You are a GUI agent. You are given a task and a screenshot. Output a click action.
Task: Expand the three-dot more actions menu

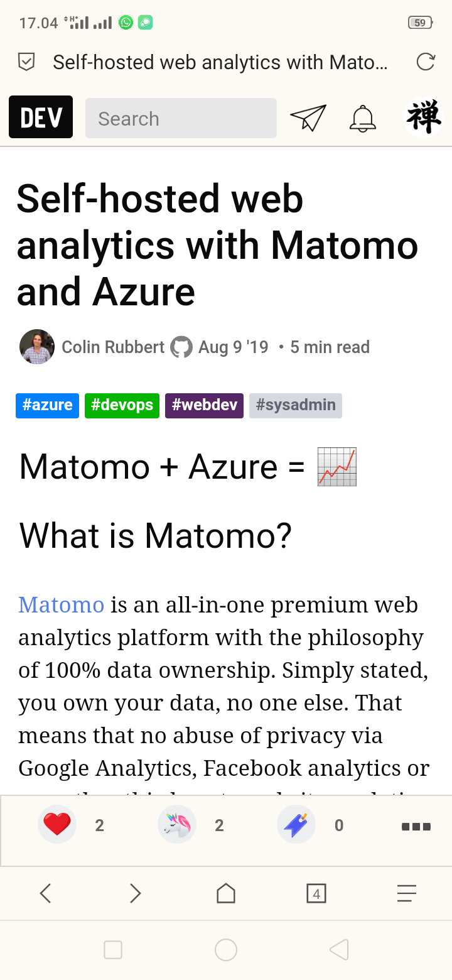click(x=416, y=826)
